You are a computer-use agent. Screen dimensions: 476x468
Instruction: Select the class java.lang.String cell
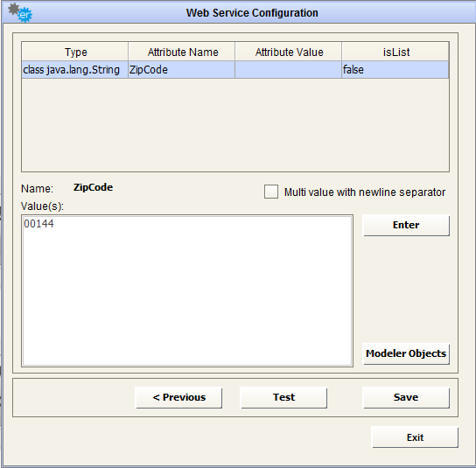coord(75,70)
